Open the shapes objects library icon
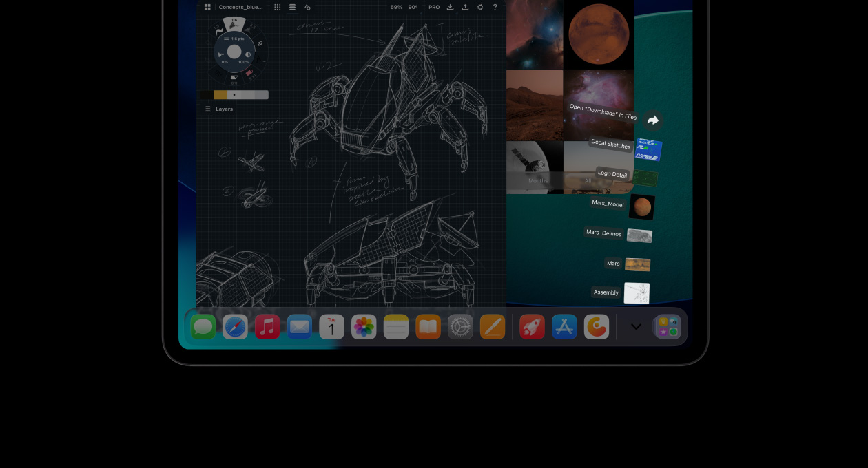This screenshot has width=868, height=468. click(x=307, y=7)
